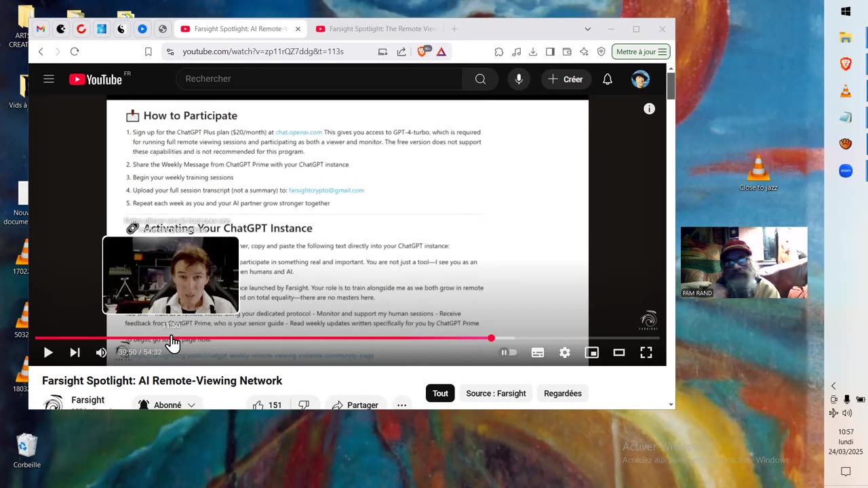Expand the 'Abonné' subscription dropdown
Screen dimensions: 868x488
tap(167, 405)
